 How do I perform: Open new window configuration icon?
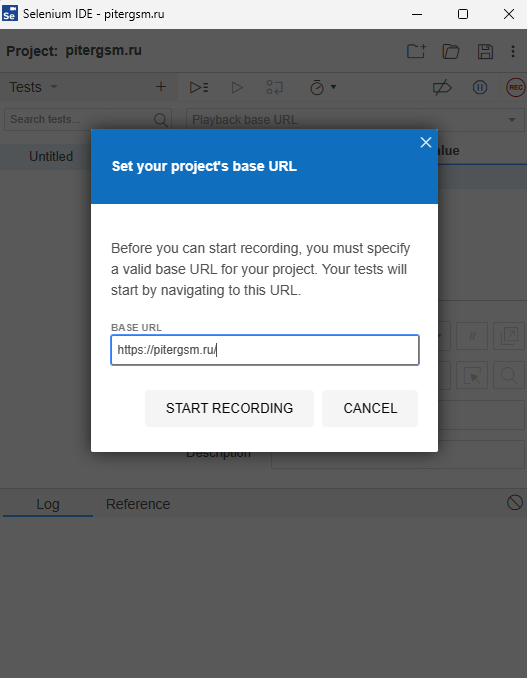(x=509, y=336)
